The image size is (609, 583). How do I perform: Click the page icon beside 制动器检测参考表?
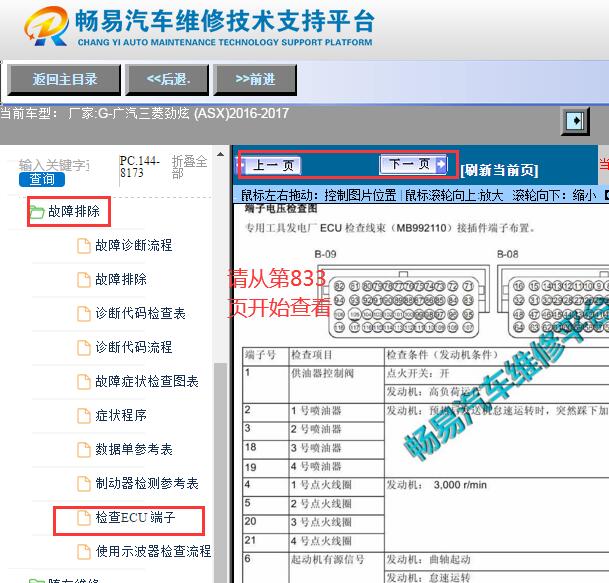pos(84,484)
